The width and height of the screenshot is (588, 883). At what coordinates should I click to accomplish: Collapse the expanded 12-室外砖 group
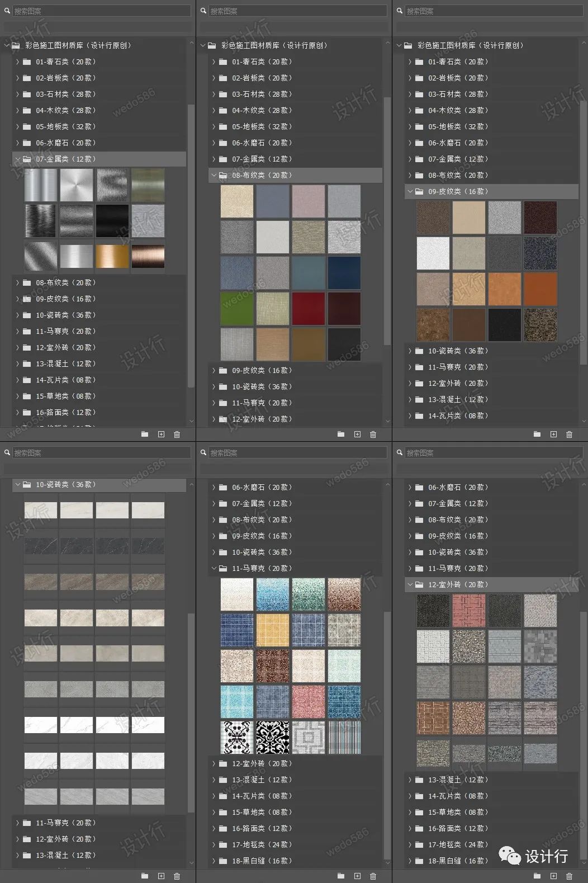pyautogui.click(x=410, y=584)
